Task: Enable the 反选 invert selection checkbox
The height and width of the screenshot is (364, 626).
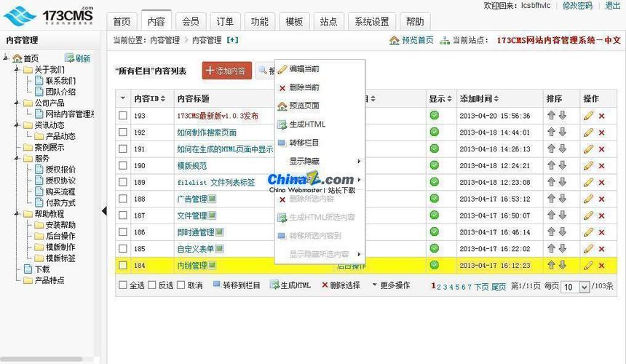Action: pos(152,285)
